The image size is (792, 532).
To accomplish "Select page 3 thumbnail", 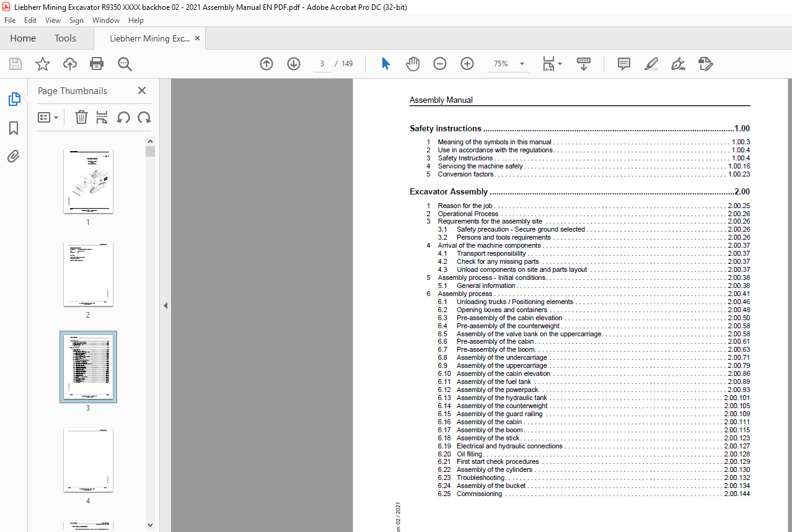I will [88, 367].
